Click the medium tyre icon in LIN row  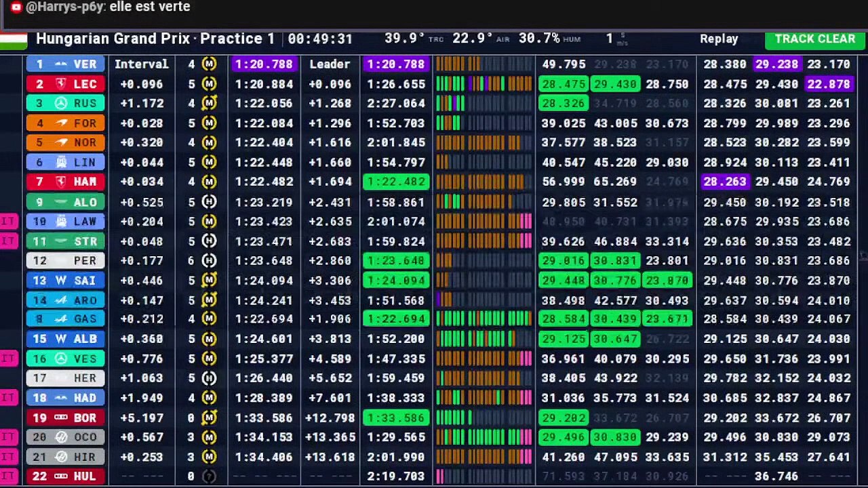209,163
